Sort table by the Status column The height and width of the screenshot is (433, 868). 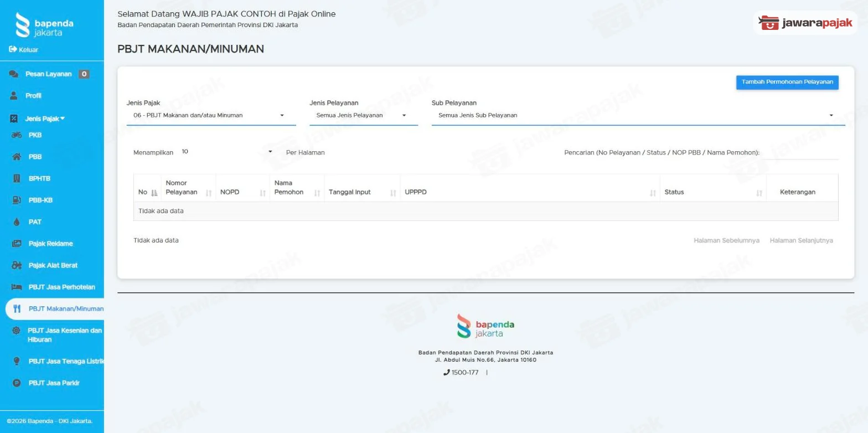coord(713,188)
